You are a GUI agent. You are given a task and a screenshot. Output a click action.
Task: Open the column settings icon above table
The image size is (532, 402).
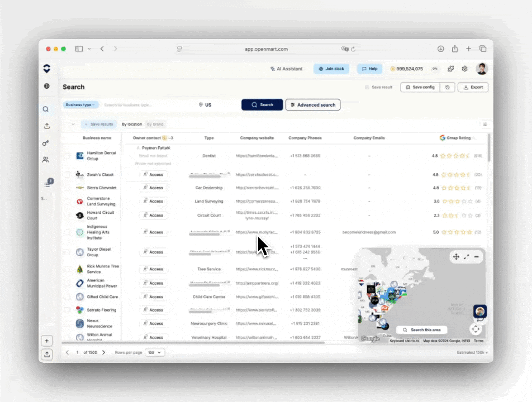click(485, 125)
